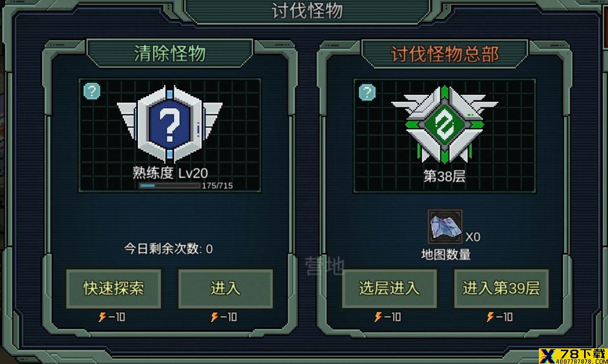Screen dimensions: 608x364
Task: Click the lightning energy icon under 选层进入
Action: (x=378, y=317)
